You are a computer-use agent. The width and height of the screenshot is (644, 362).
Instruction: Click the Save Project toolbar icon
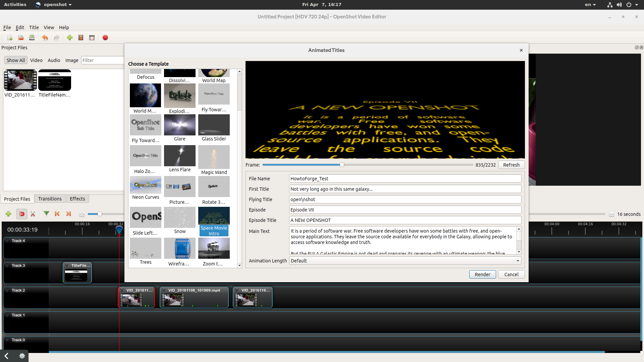pos(32,38)
